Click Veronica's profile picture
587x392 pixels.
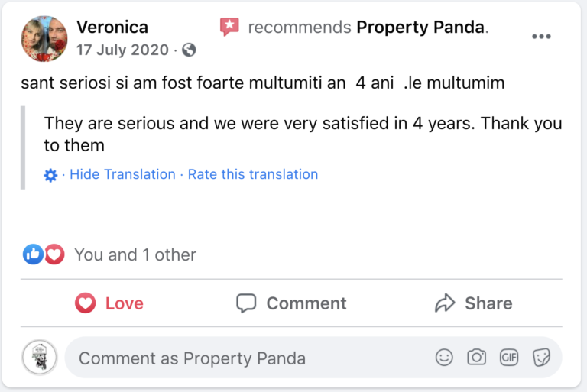[45, 38]
